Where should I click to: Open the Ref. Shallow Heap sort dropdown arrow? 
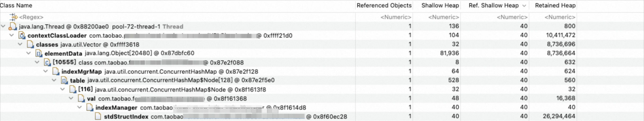pos(524,6)
